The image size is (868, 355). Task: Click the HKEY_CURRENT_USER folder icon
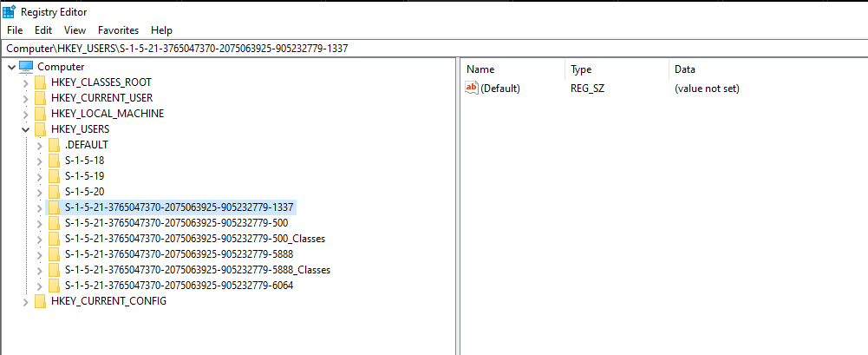40,98
